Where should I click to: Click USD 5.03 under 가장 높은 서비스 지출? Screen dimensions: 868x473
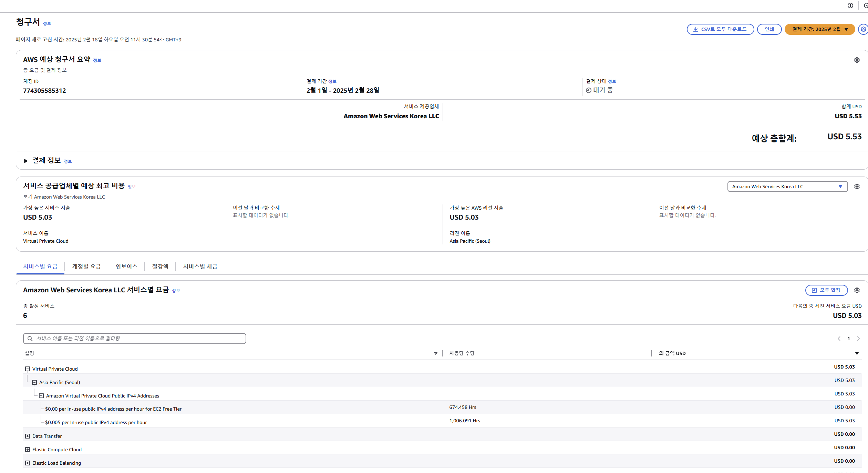click(x=38, y=218)
